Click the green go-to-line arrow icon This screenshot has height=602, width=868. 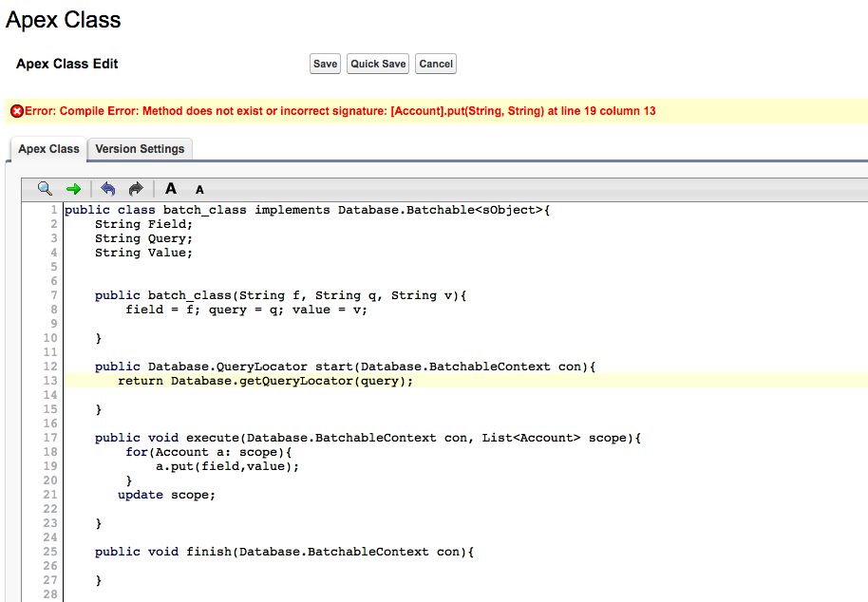pos(74,189)
